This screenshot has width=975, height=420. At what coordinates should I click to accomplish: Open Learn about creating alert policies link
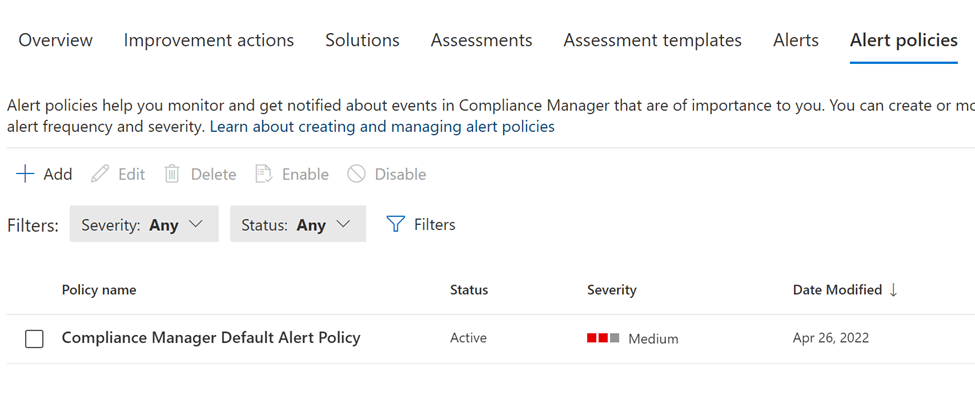click(x=382, y=127)
